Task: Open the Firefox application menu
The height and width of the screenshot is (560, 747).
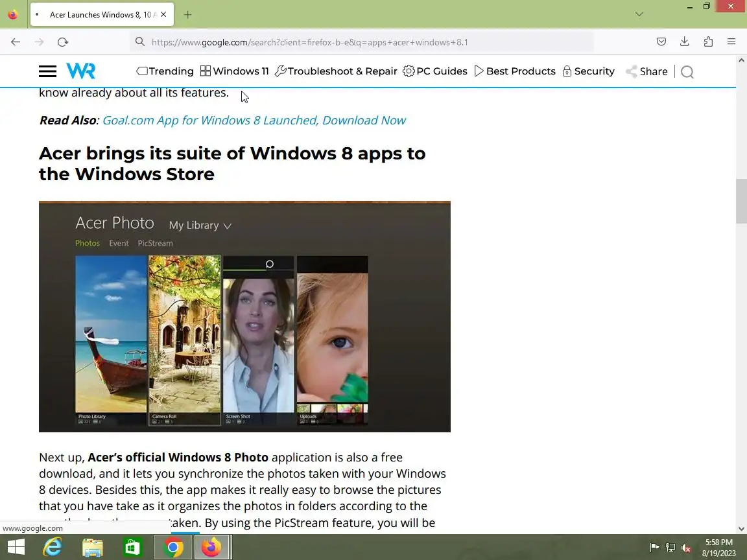Action: tap(731, 42)
